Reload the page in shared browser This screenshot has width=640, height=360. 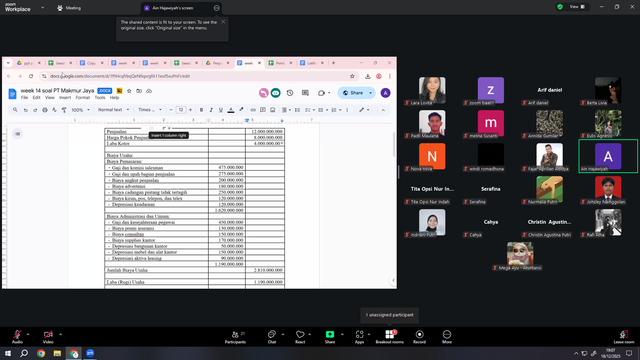[x=31, y=76]
